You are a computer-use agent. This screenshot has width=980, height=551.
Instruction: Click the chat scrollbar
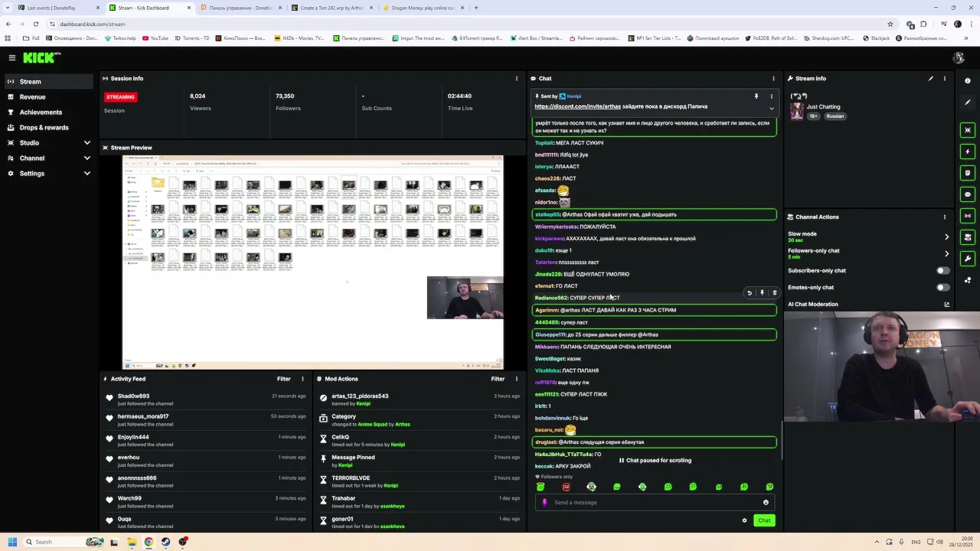click(x=781, y=440)
